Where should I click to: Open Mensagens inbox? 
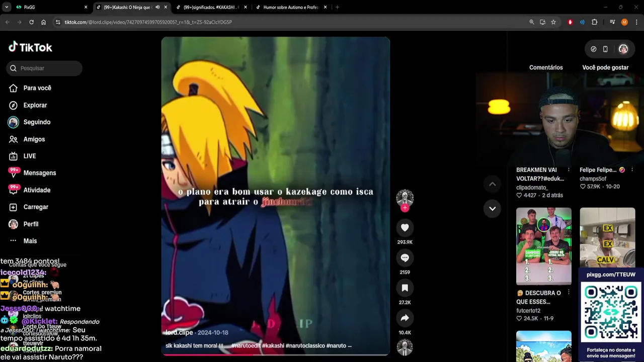[x=40, y=173]
